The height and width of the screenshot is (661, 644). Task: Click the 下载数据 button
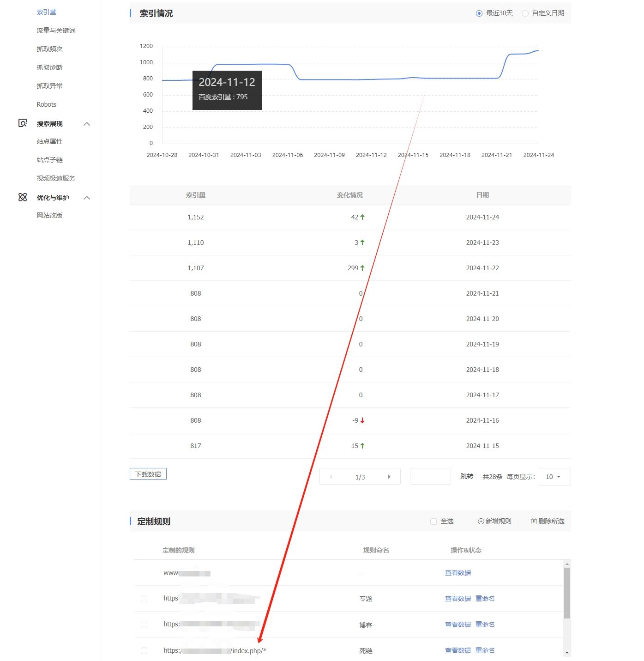[x=148, y=474]
